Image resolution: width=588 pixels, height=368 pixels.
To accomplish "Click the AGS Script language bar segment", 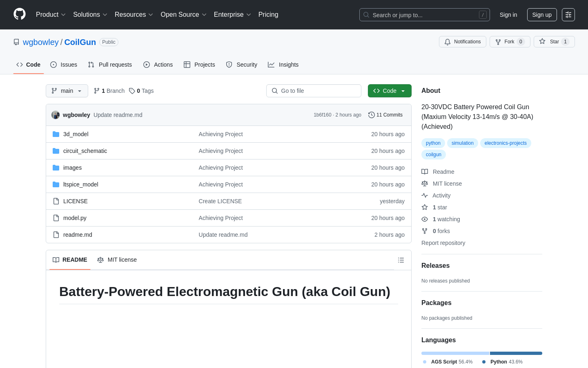I will pyautogui.click(x=455, y=353).
